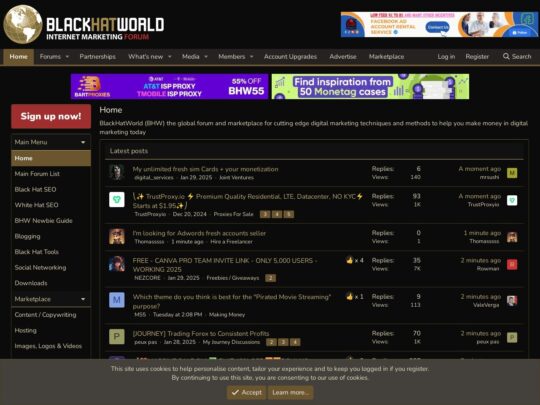Collapse the Marketplace sidebar section
This screenshot has width=540, height=405.
pyautogui.click(x=83, y=299)
